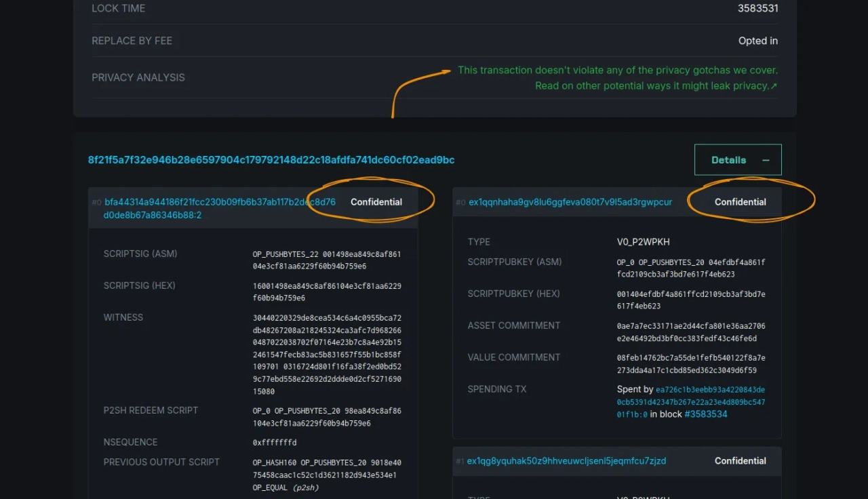Click Confidential label on output #1
The width and height of the screenshot is (868, 499).
point(740,461)
